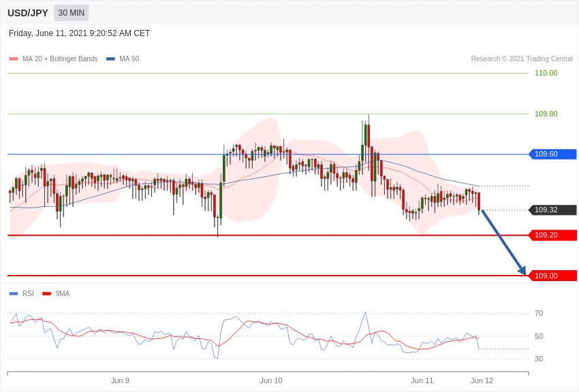
Task: Click the RSI 30 level label
Action: click(539, 359)
